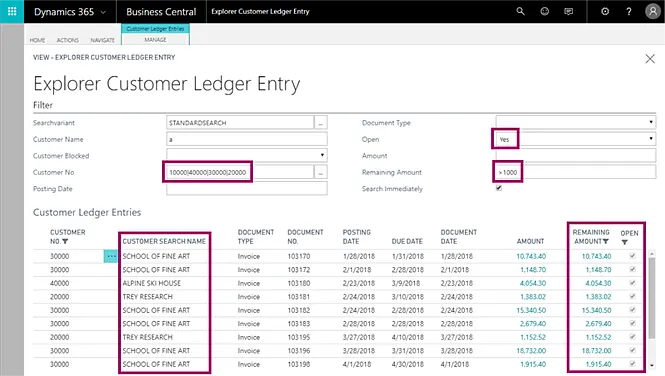Sort by the Amount column header
The width and height of the screenshot is (665, 376).
530,241
